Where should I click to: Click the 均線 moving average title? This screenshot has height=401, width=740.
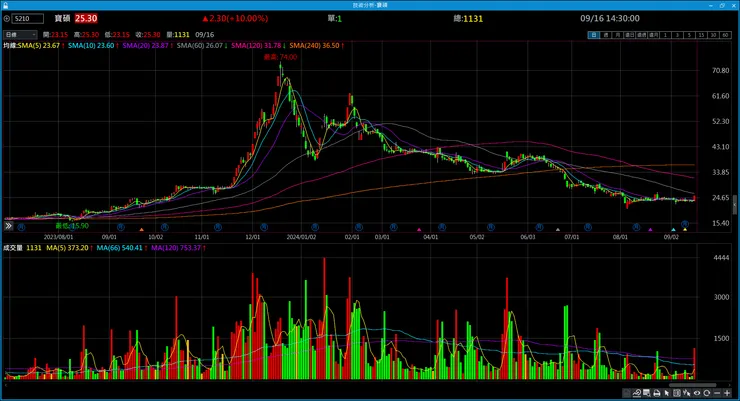pos(10,45)
